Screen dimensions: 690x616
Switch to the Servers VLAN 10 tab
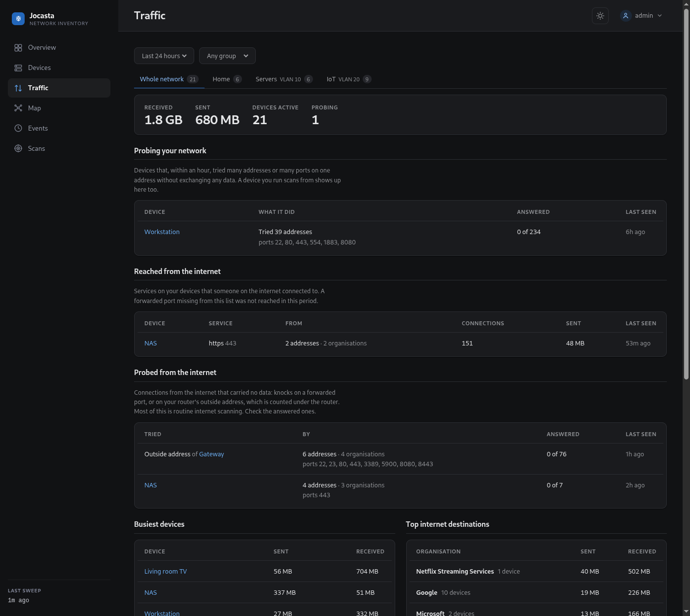coord(284,79)
